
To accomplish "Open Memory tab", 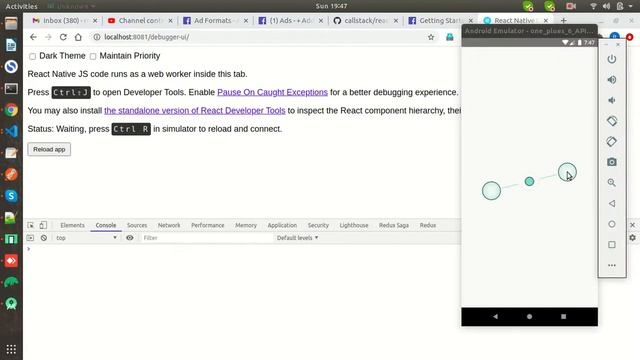I will 246,225.
